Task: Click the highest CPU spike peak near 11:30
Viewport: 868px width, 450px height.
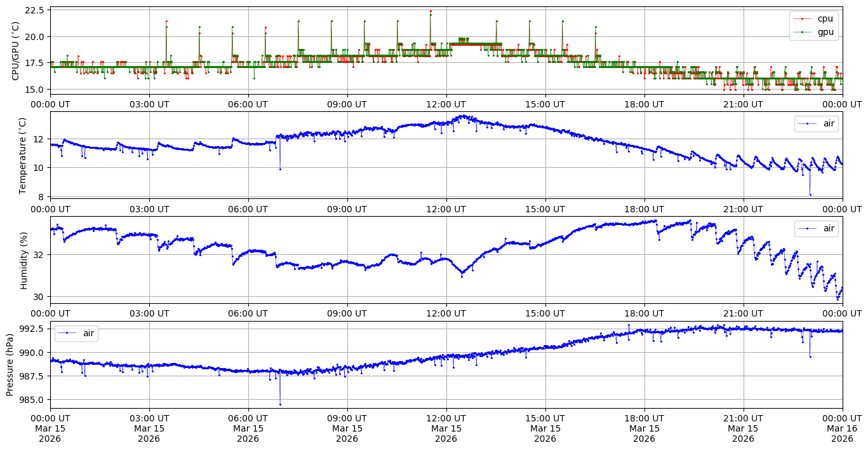Action: tap(431, 11)
